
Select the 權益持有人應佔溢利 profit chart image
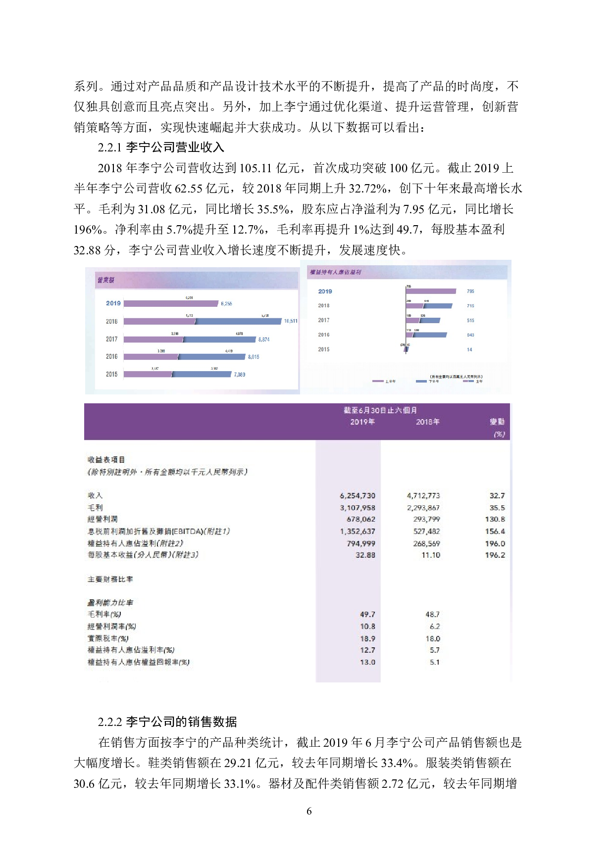(406, 327)
